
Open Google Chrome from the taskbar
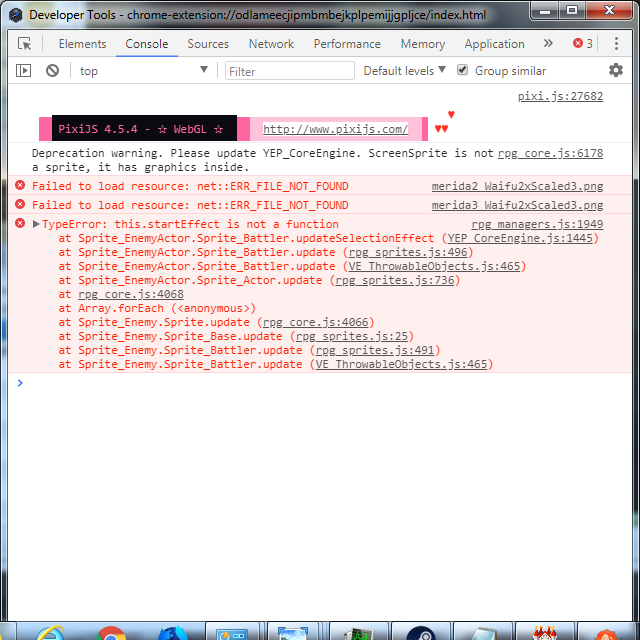point(111,633)
